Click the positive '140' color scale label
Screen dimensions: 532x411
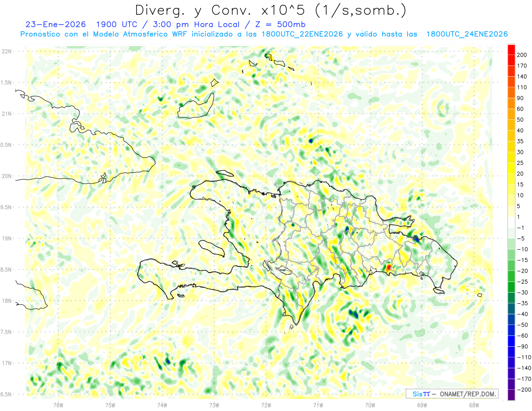coord(522,76)
